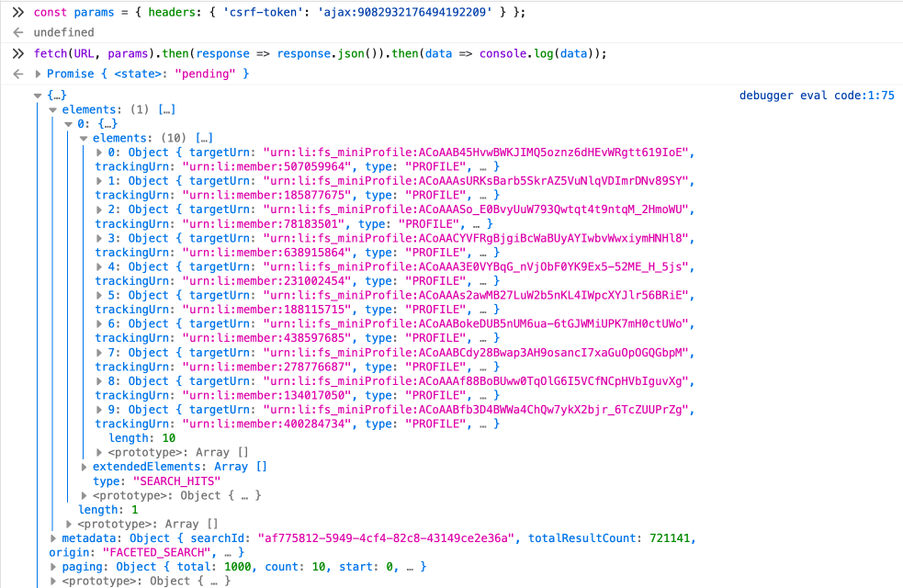Click the const params input line

click(x=279, y=12)
